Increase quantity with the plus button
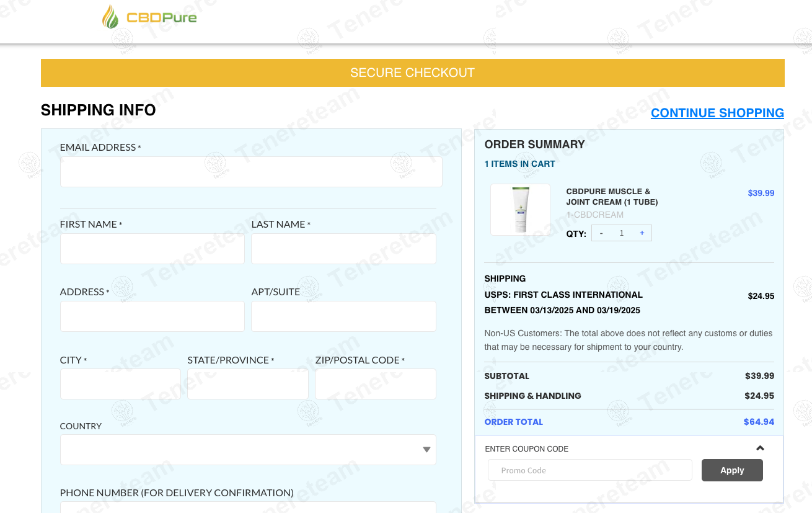The height and width of the screenshot is (513, 812). [642, 233]
